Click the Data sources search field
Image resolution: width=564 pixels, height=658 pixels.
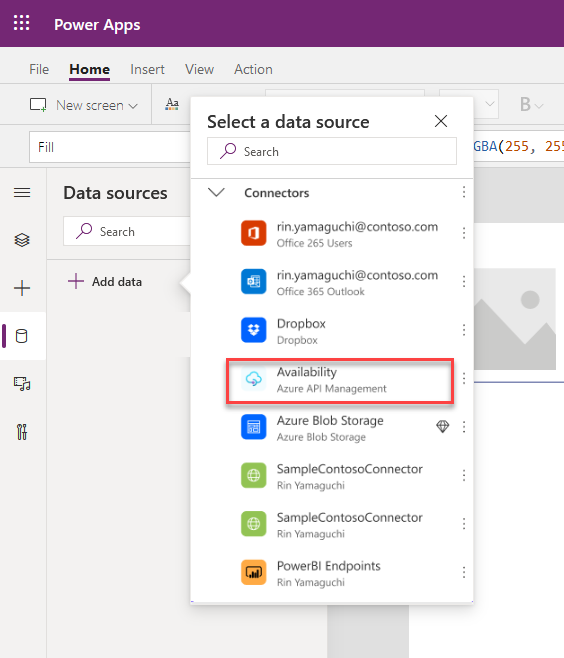click(x=127, y=231)
